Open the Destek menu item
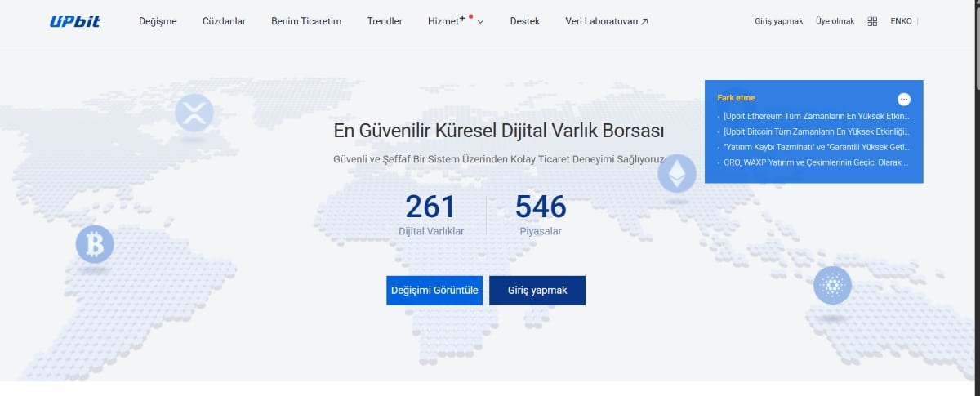The width and height of the screenshot is (980, 396). point(524,21)
